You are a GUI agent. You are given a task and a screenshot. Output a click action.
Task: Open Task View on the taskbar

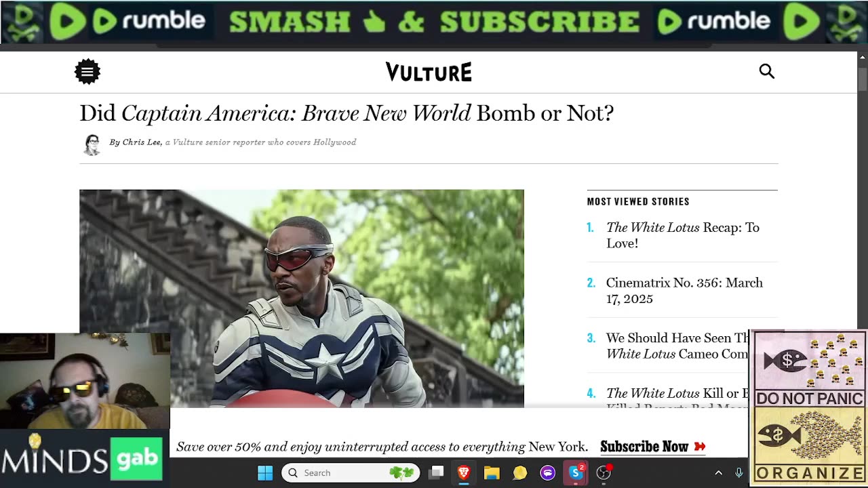[437, 472]
